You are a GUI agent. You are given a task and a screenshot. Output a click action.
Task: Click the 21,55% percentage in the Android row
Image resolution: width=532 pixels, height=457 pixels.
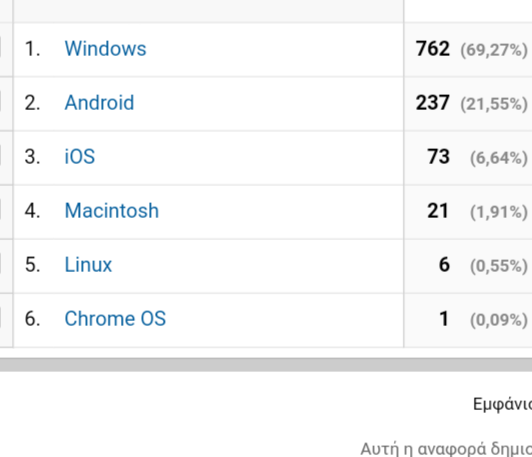click(x=494, y=104)
